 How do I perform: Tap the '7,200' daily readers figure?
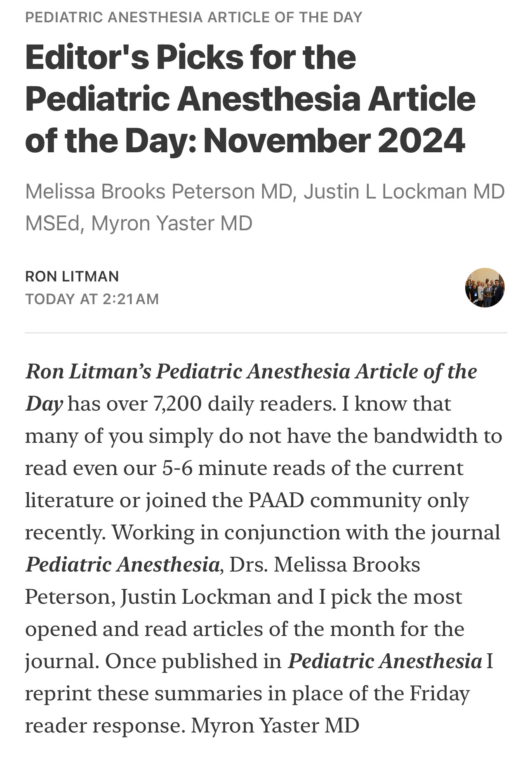(x=177, y=404)
